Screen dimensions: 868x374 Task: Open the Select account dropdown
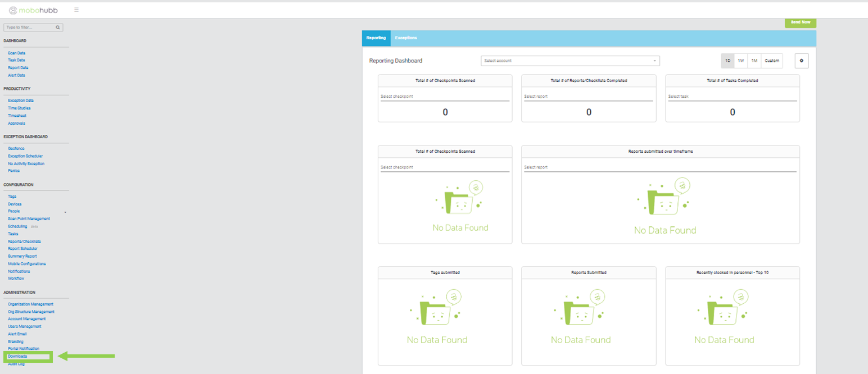click(x=569, y=61)
